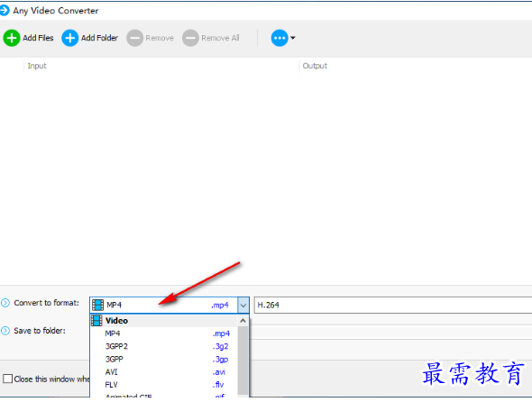Click the Remove label
The width and height of the screenshot is (532, 402).
coord(160,38)
